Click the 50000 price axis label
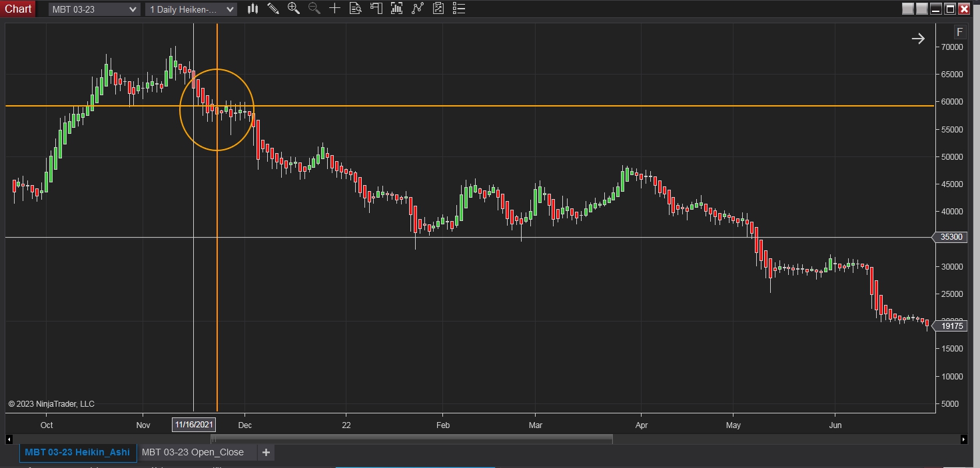 click(952, 157)
